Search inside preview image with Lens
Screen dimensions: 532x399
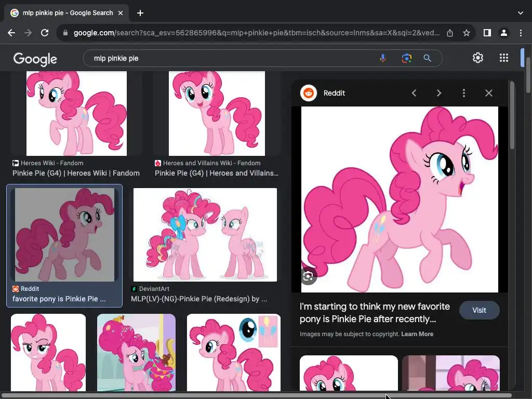tap(308, 276)
